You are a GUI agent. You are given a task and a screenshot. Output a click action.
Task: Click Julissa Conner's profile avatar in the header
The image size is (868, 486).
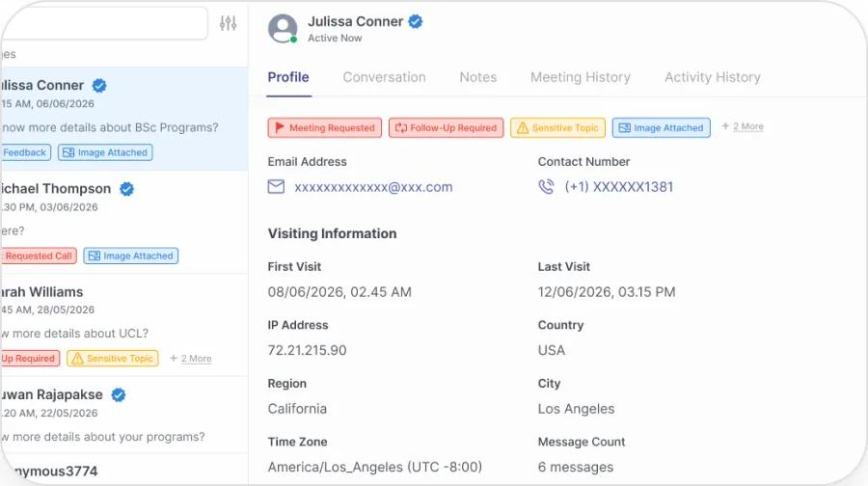pos(283,28)
